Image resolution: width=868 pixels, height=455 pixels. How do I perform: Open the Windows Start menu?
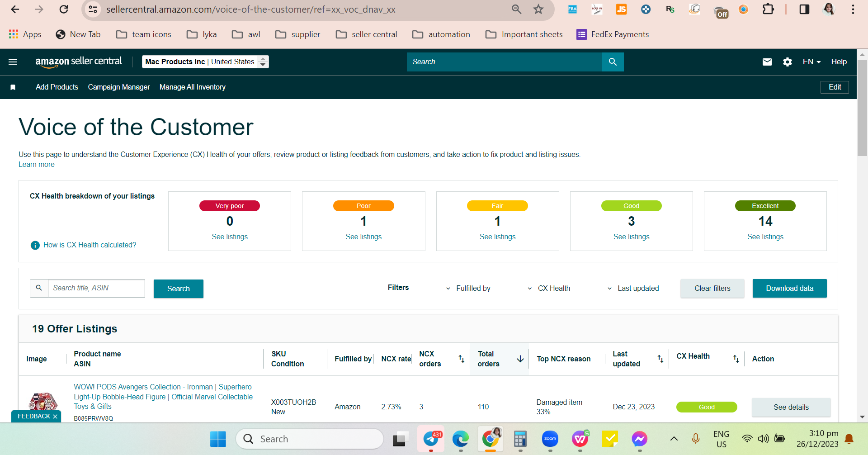pos(218,439)
